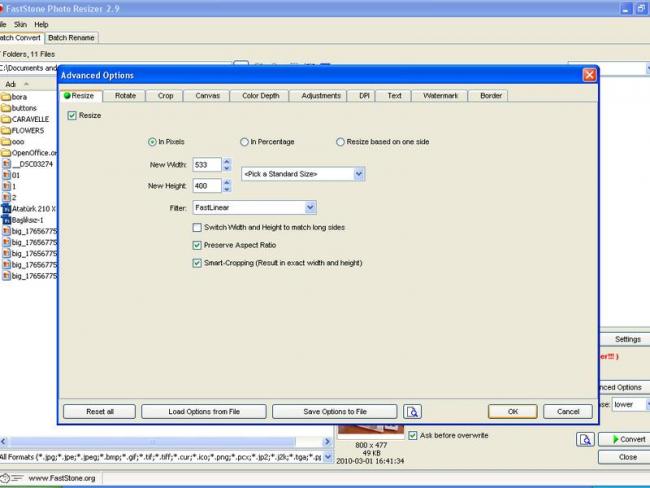
Task: Switch to the Color Depth tab
Action: point(260,96)
